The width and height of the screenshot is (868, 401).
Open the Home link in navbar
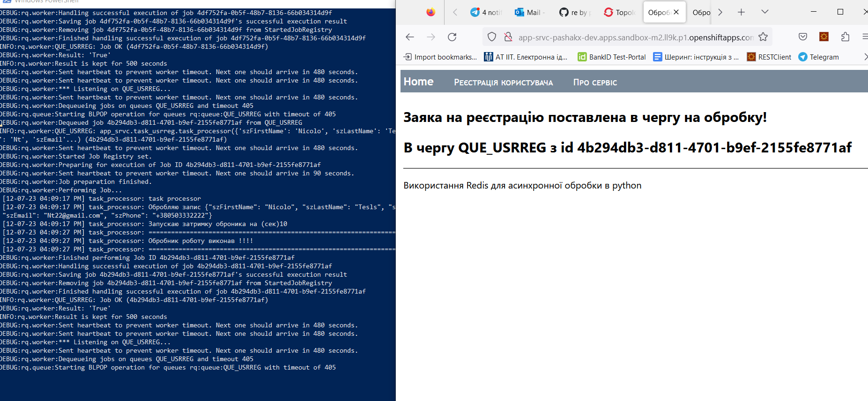418,82
